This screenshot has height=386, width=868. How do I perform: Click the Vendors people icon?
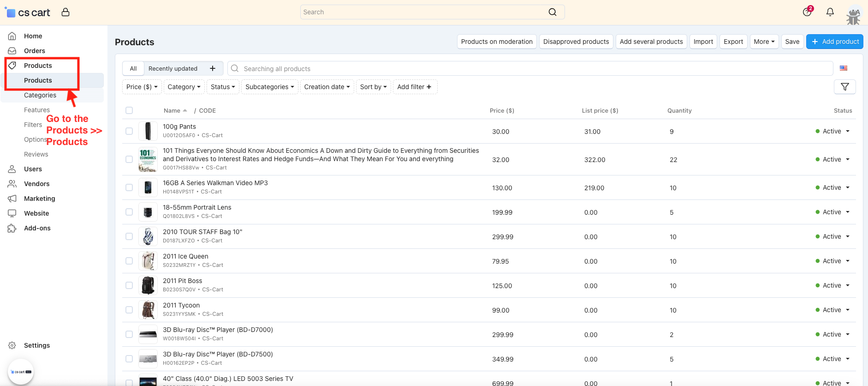12,184
